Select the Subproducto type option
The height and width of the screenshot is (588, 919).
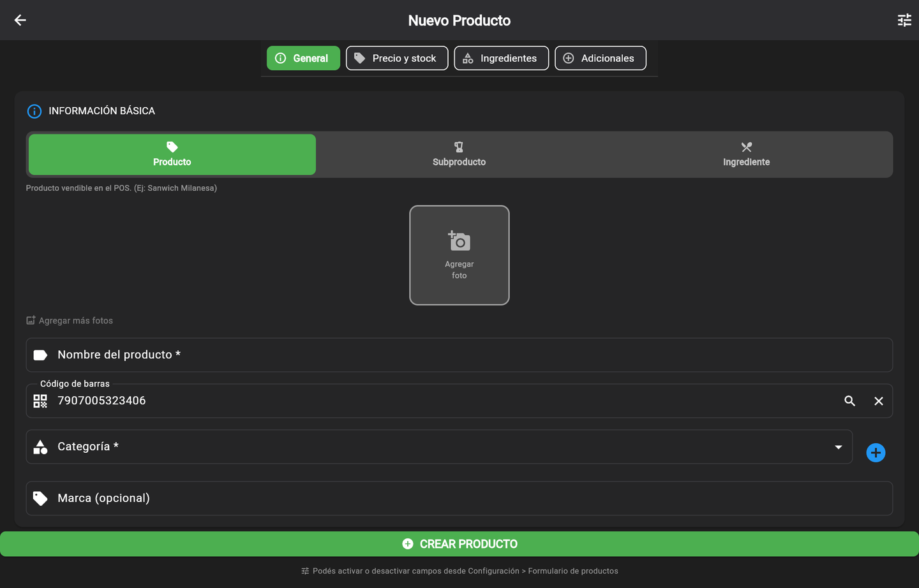(459, 154)
